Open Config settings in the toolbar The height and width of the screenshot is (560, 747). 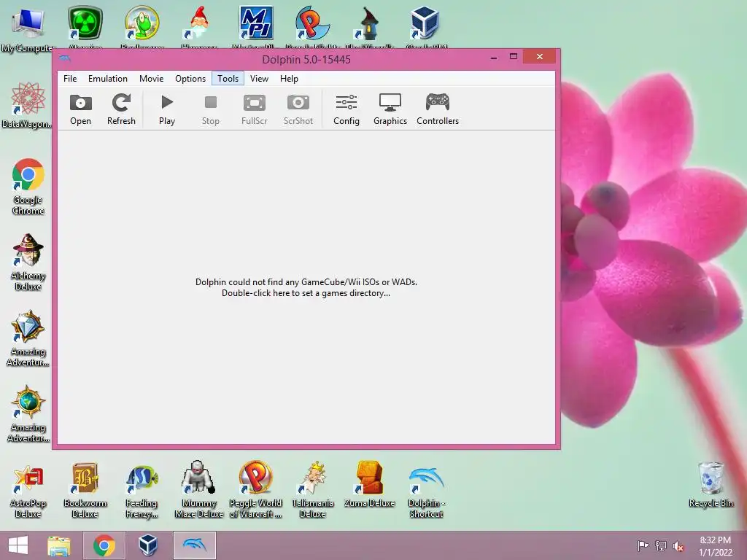pos(347,109)
